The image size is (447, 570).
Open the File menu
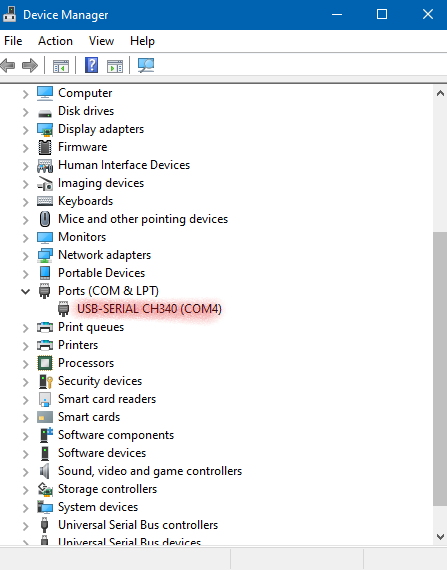coord(13,41)
